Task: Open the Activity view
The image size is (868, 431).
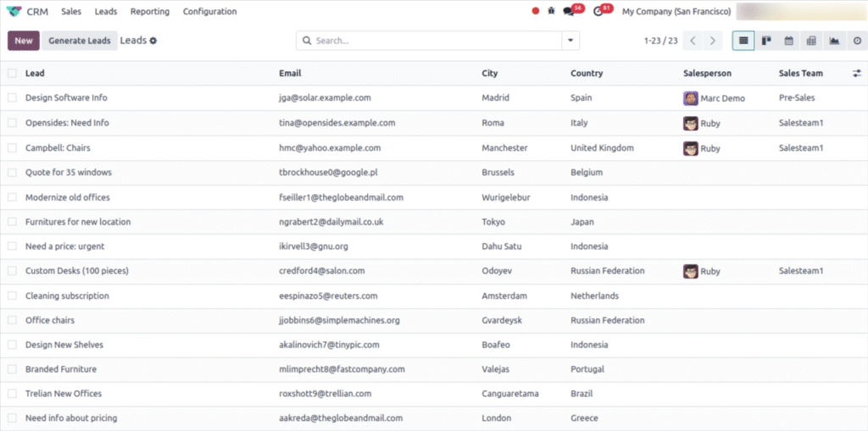Action: coord(856,41)
